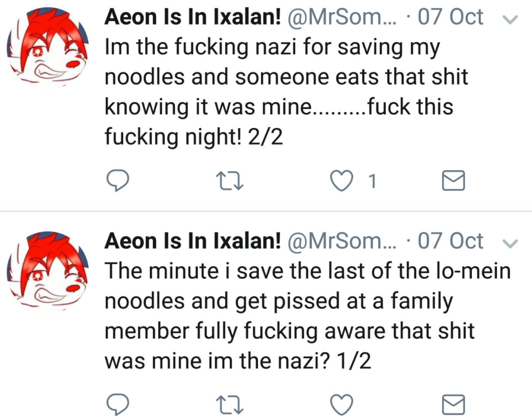Retweet the 2/2 tweet about noodles
Screen dimensions: 532x419
click(x=230, y=181)
